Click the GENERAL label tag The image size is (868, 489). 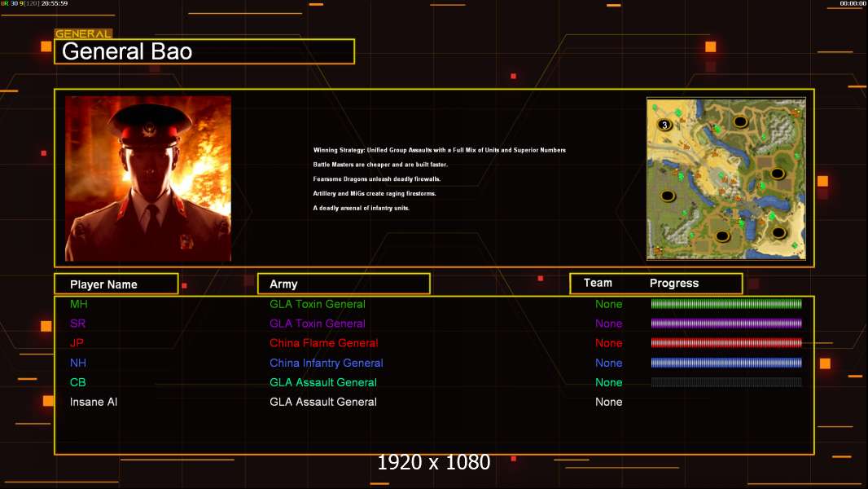[84, 33]
